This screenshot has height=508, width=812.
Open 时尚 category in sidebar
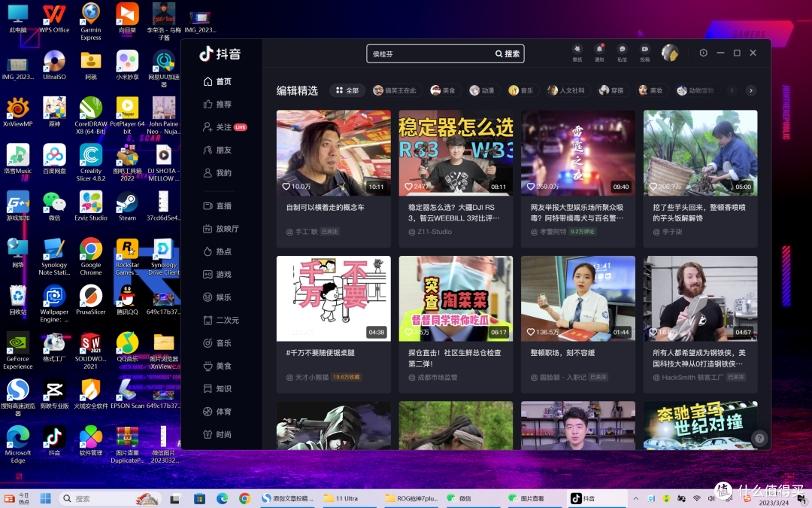tap(217, 434)
